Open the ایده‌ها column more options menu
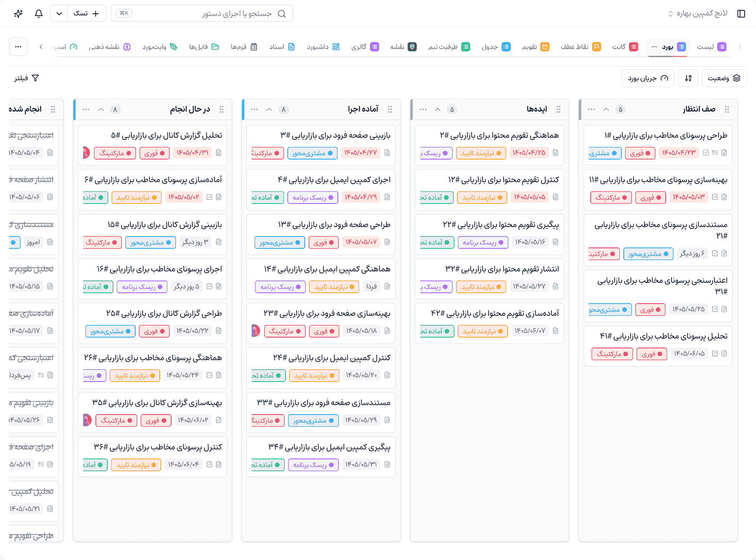Viewport: 756px width, 560px height. pos(423,110)
